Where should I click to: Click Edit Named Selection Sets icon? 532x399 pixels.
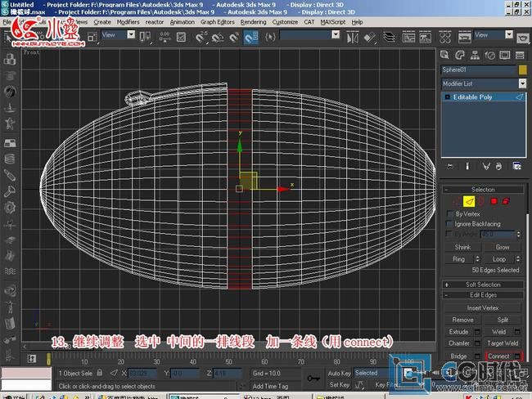pos(270,37)
